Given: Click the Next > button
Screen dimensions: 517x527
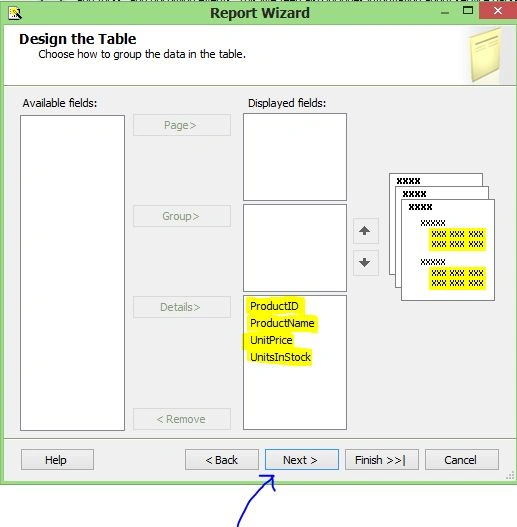Looking at the screenshot, I should (x=302, y=459).
